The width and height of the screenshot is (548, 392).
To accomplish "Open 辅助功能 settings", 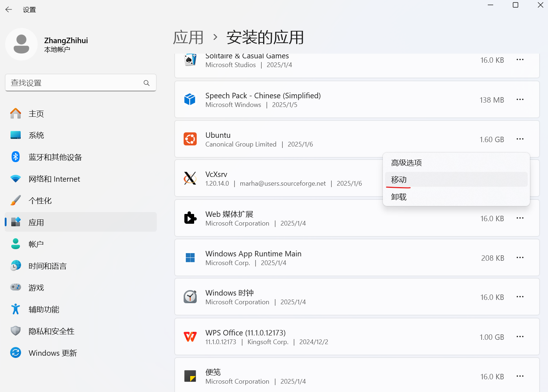I will tap(81, 309).
